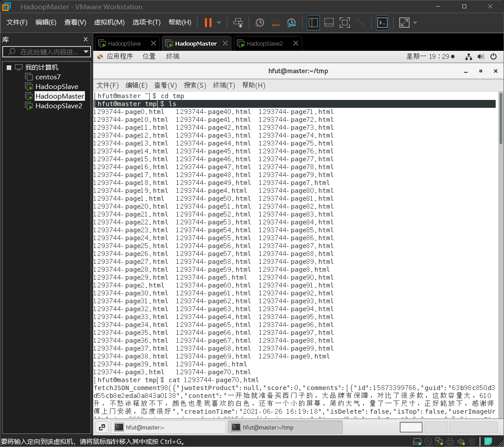
Task: Open the snapshot manager icon
Action: 292,22
